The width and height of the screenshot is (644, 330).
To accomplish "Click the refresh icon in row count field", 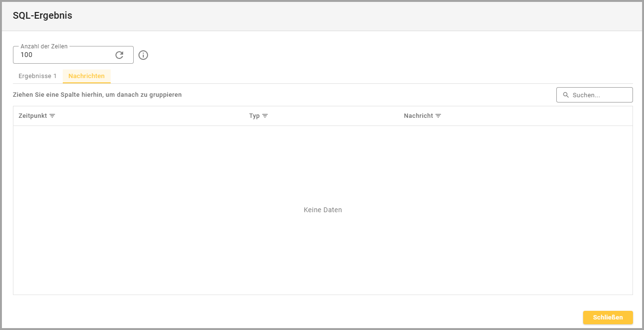I will pyautogui.click(x=119, y=55).
